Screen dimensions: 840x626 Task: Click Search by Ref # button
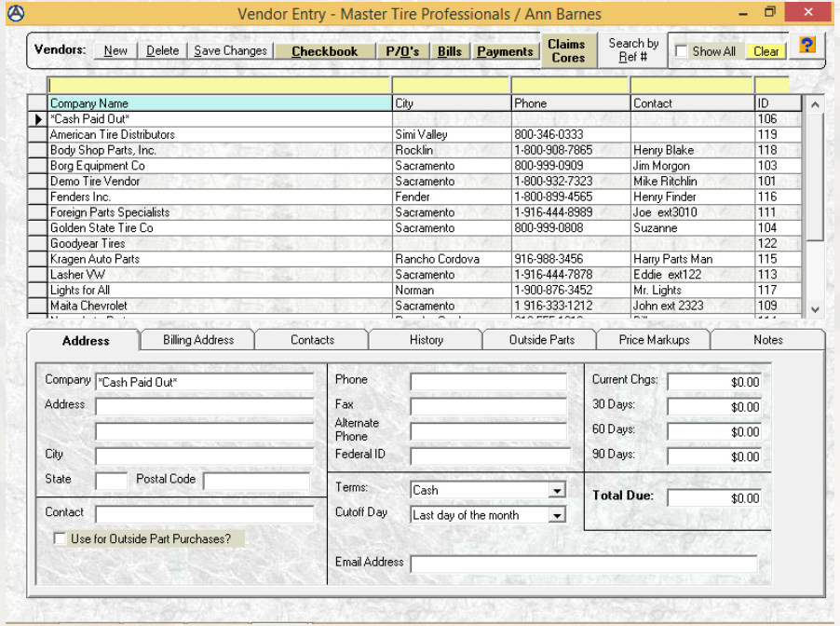click(632, 50)
